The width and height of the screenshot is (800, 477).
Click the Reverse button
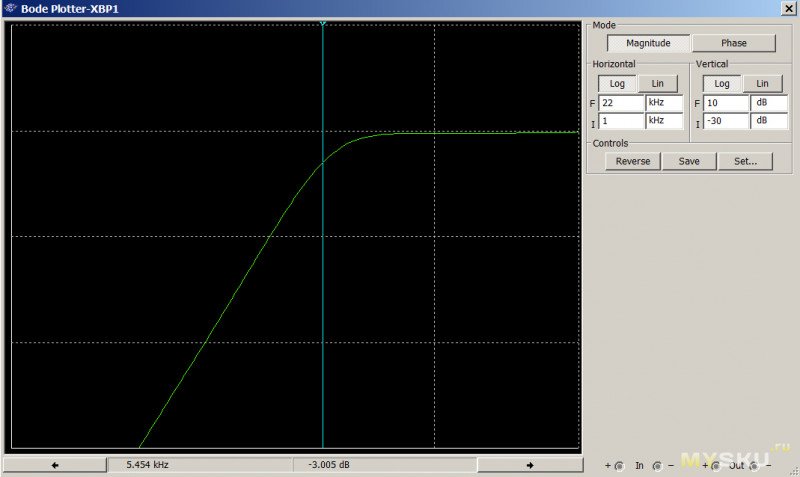[632, 161]
